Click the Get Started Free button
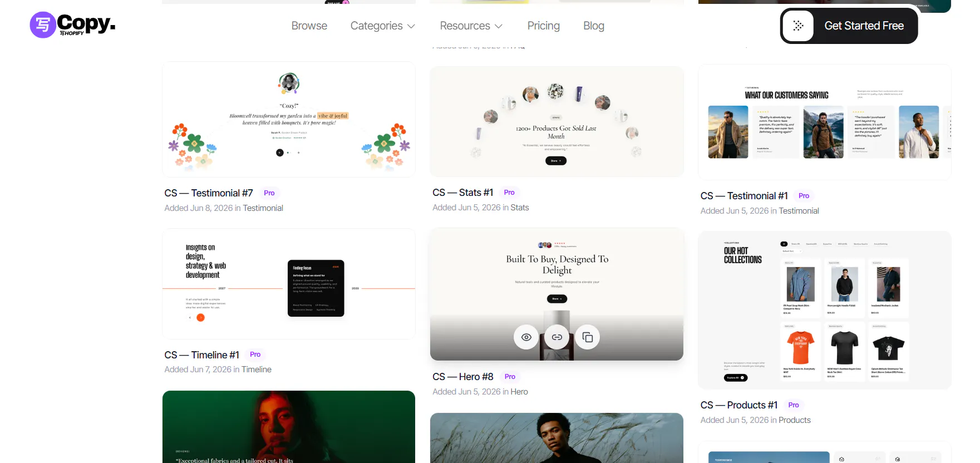980x463 pixels. pos(849,26)
